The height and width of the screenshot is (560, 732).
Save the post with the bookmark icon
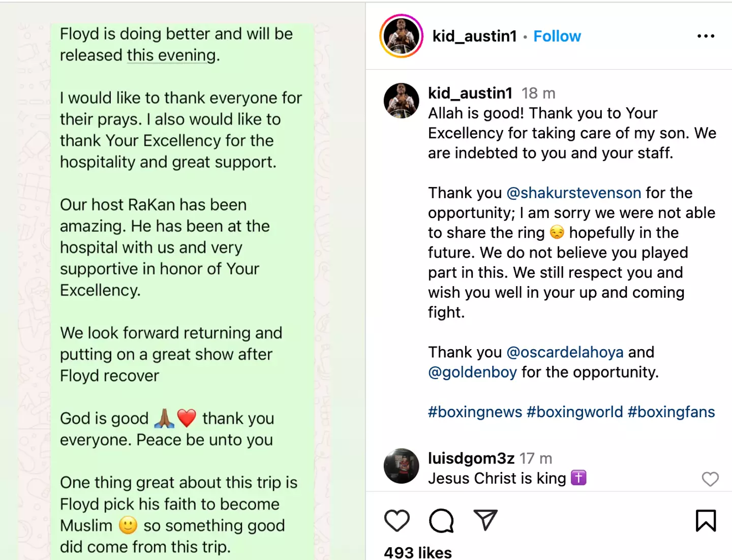pos(706,520)
